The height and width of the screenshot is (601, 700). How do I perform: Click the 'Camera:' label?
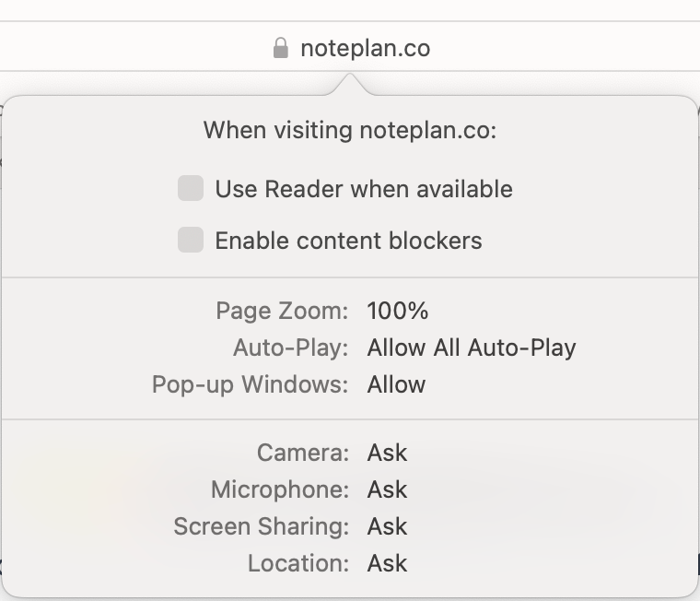303,453
